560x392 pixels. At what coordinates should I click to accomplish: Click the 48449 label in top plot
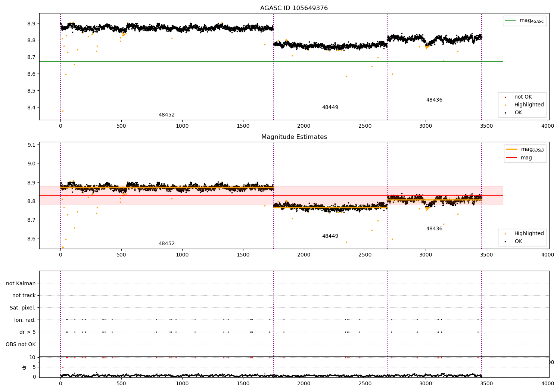[x=330, y=108]
